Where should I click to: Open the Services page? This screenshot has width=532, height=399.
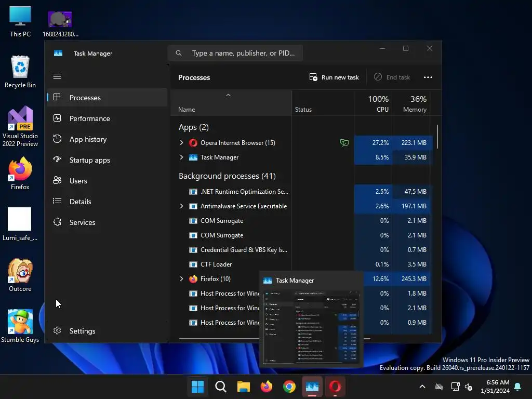click(107, 222)
